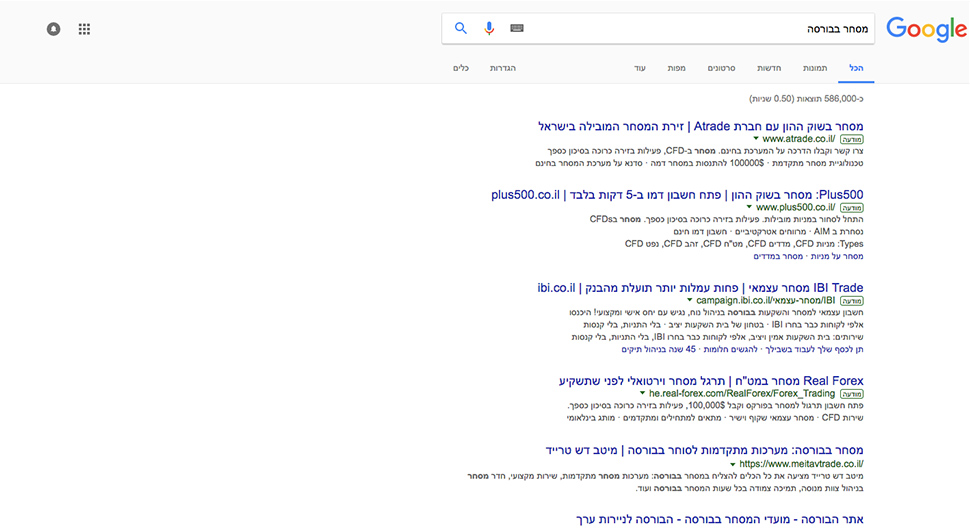
Task: Click the מסחר במדדים sitelink under Plus500
Action: pyautogui.click(x=778, y=256)
